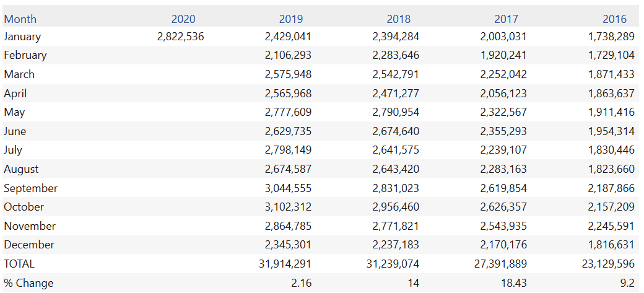
Task: Click the February 2016 value 1,729,104
Action: click(611, 55)
